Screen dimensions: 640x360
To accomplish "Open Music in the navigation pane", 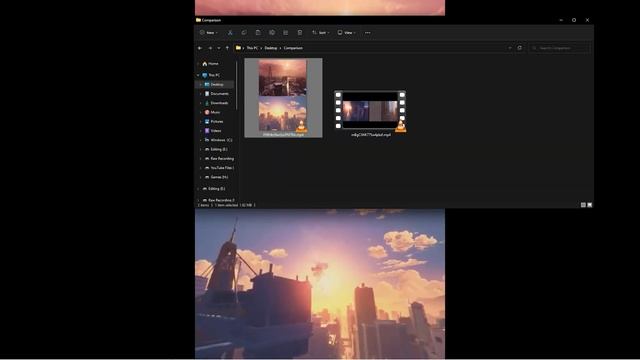I will coord(212,112).
